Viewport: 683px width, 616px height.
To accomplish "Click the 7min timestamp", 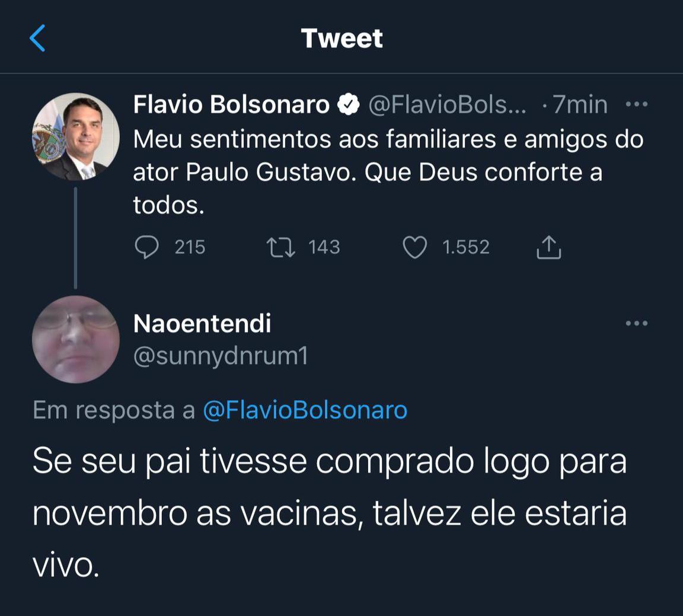I will click(580, 105).
